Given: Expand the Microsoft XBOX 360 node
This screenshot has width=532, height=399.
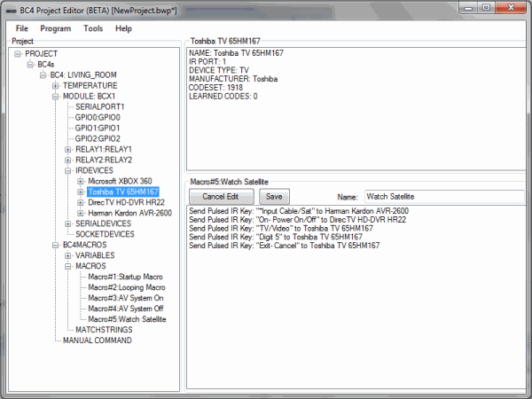Looking at the screenshot, I should point(81,181).
